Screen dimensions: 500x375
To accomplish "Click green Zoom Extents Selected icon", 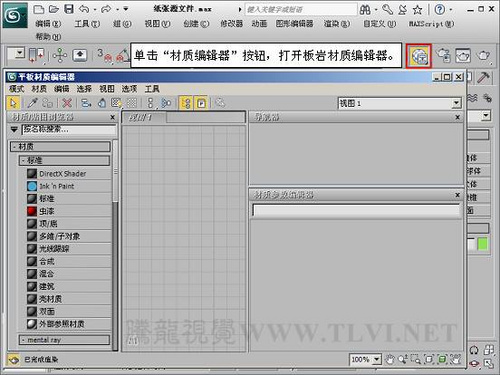I will click(442, 359).
